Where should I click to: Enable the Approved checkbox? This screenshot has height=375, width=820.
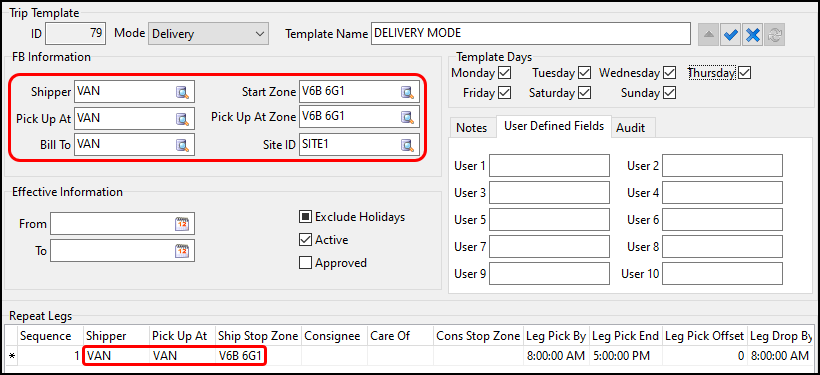[305, 263]
